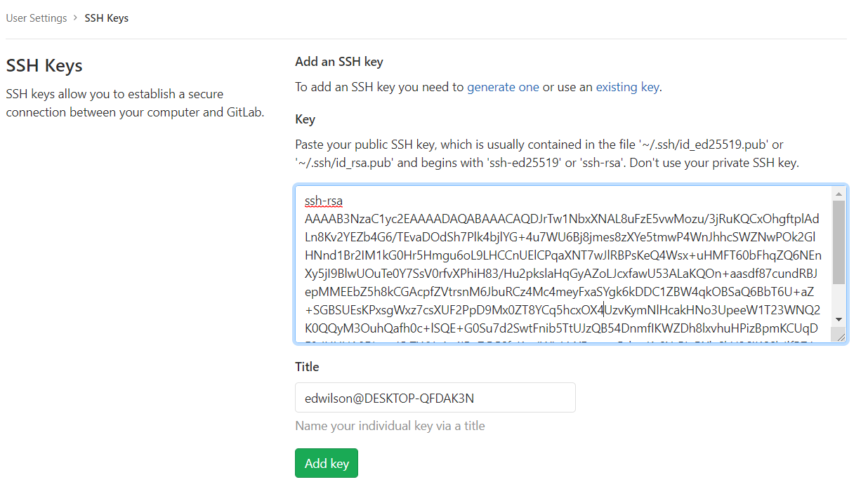
Task: Click the 'Add an SSH key' heading
Action: [x=339, y=62]
